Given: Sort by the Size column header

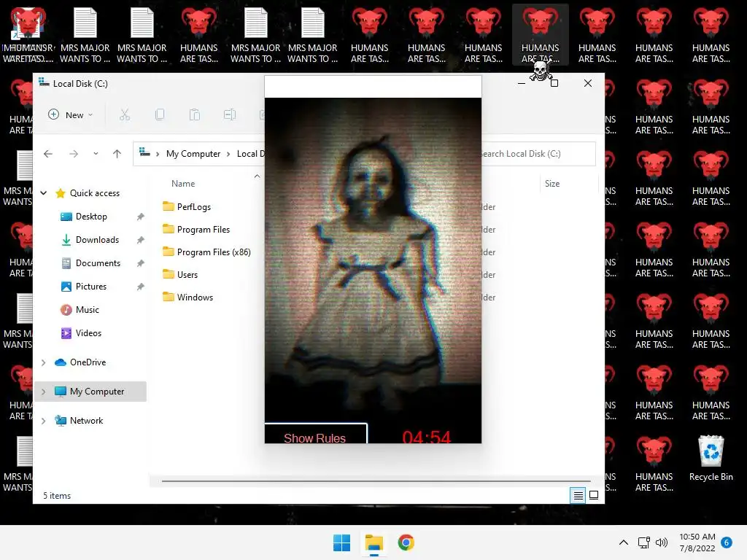Looking at the screenshot, I should [552, 184].
